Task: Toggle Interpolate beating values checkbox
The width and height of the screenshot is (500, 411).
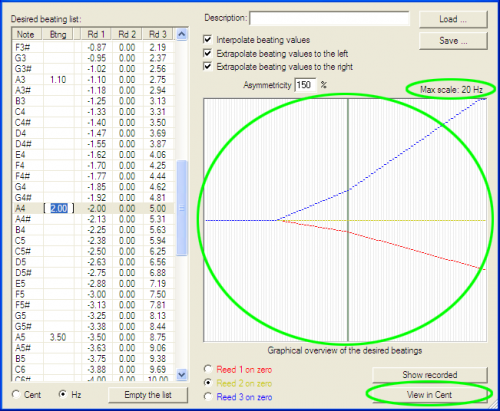Action: point(208,40)
